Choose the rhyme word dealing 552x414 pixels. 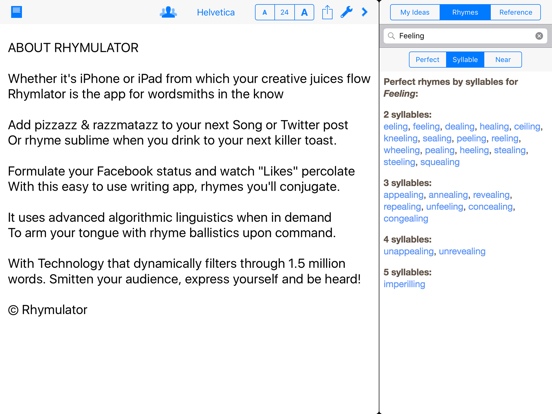[x=459, y=126]
